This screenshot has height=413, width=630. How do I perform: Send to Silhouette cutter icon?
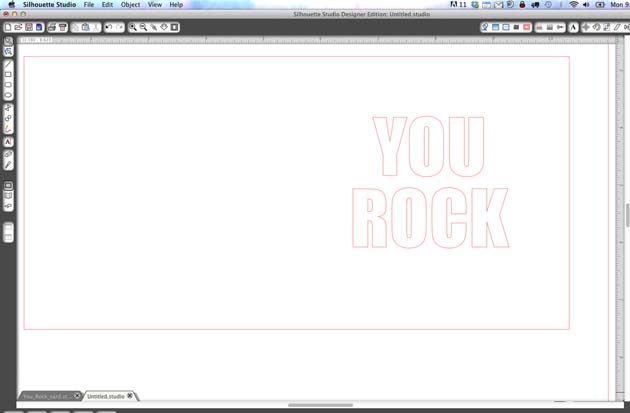click(62, 27)
